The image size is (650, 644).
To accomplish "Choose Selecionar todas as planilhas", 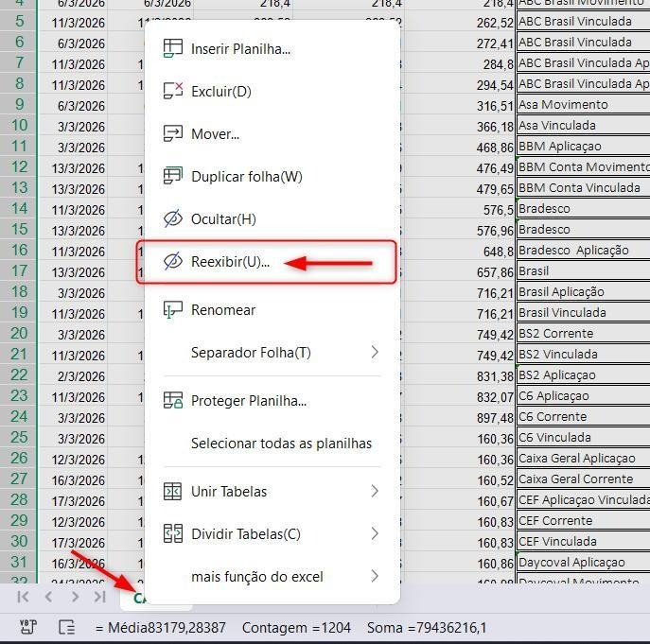I will (281, 444).
